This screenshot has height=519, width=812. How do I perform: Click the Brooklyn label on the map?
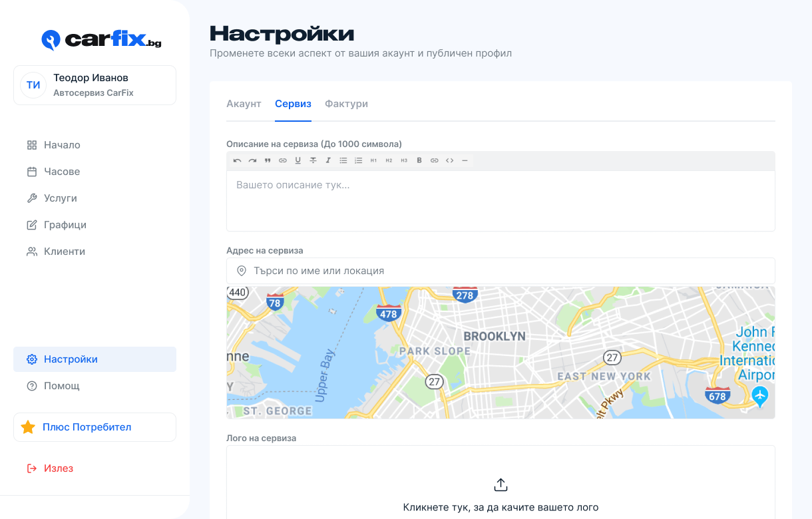495,337
